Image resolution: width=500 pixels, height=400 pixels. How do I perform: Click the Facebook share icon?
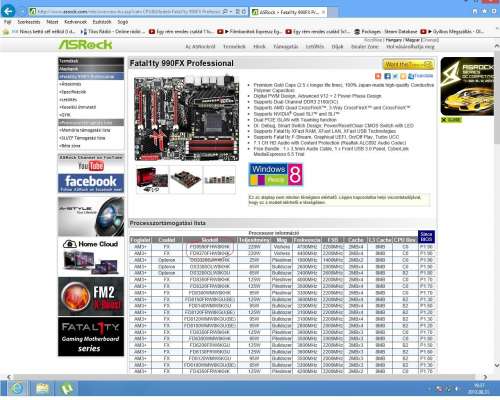click(387, 76)
